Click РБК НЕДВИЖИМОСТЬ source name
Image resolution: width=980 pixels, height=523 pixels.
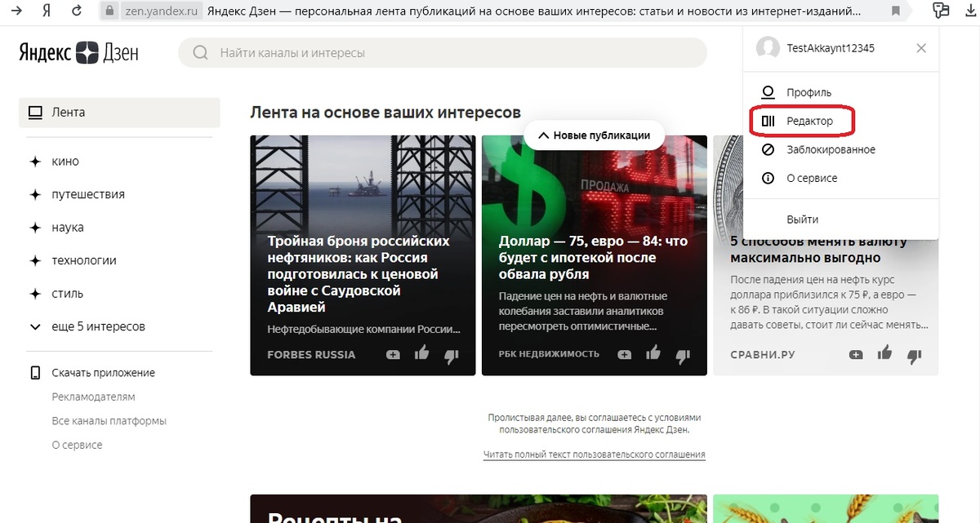point(549,354)
